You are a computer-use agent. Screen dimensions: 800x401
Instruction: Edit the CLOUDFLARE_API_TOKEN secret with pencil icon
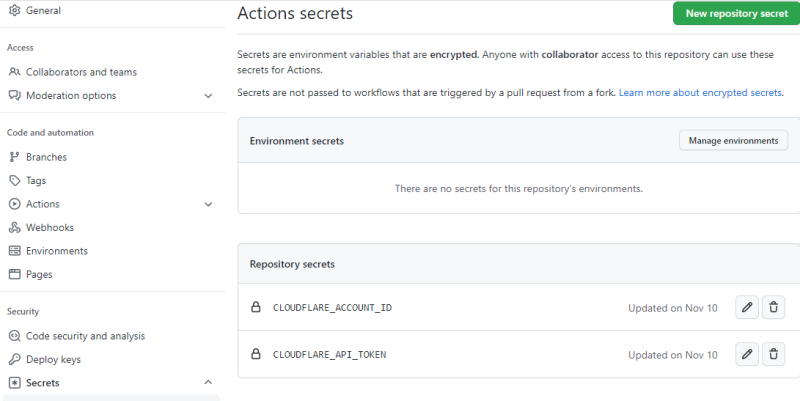(x=746, y=354)
